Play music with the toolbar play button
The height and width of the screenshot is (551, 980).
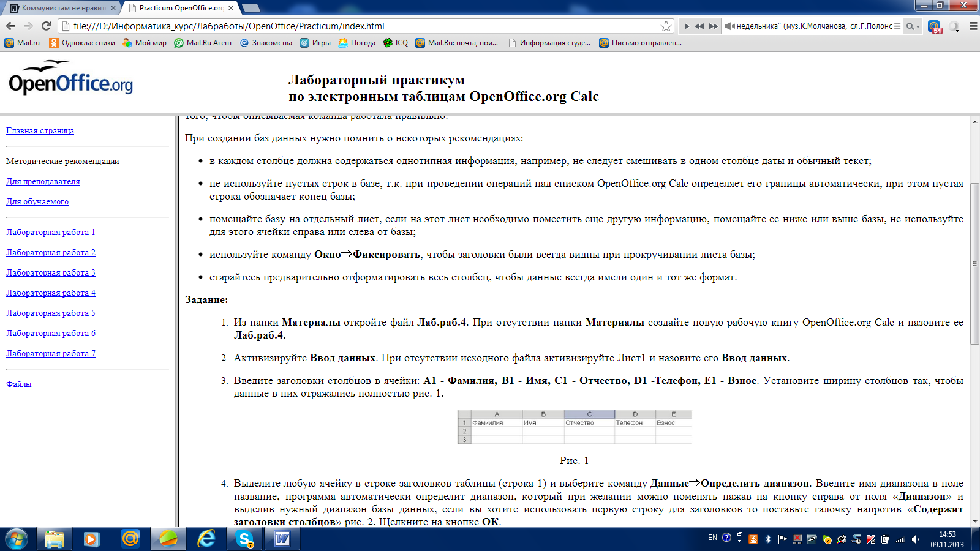686,26
